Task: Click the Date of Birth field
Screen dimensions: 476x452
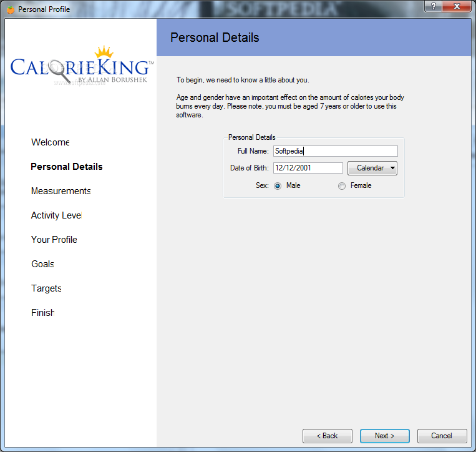Action: point(308,168)
